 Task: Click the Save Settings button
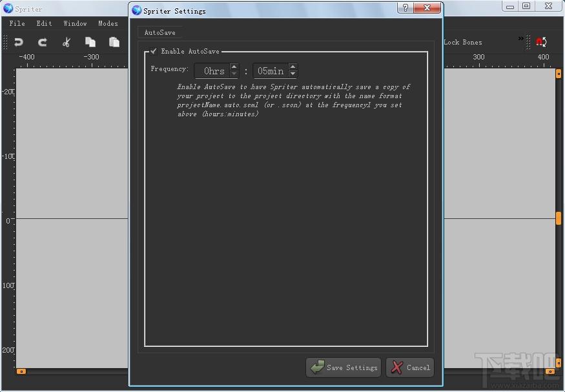pos(344,367)
